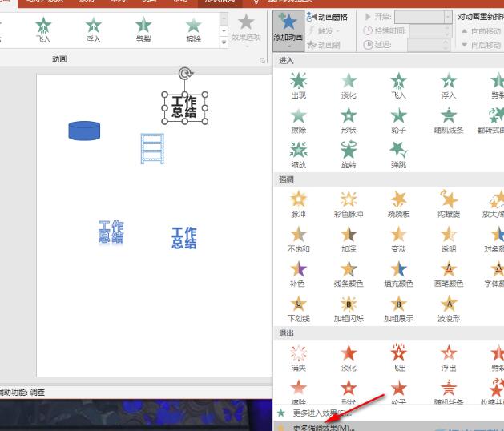Select the blue cylinder shape on slide
The image size is (504, 431).
coord(84,131)
